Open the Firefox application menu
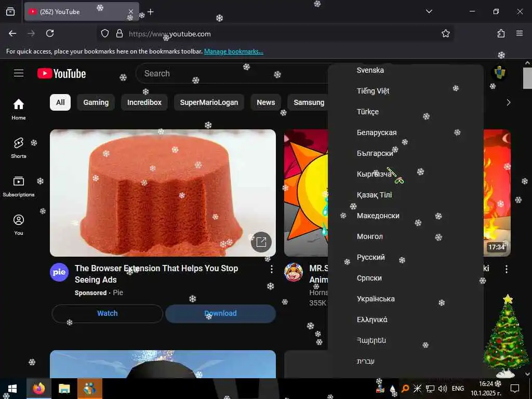The image size is (532, 399). (520, 33)
